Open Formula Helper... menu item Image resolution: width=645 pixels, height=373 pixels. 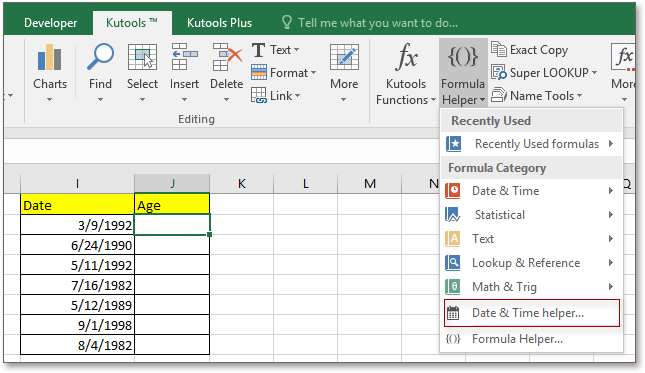pyautogui.click(x=532, y=339)
